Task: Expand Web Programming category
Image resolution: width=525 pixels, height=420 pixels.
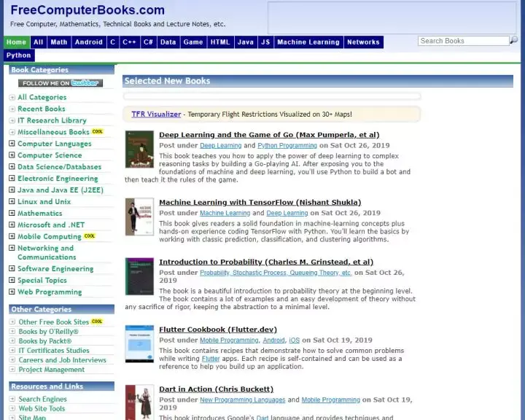Action: click(12, 292)
